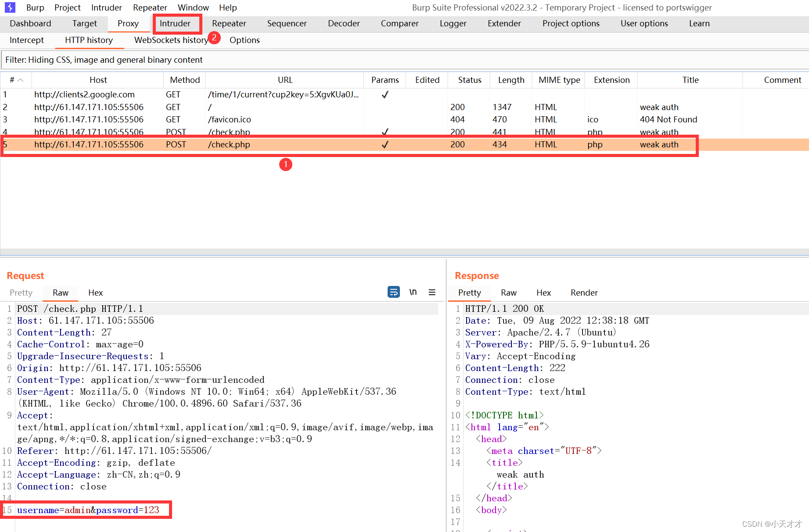
Task: Open the proxy Options sub-tab
Action: 244,40
